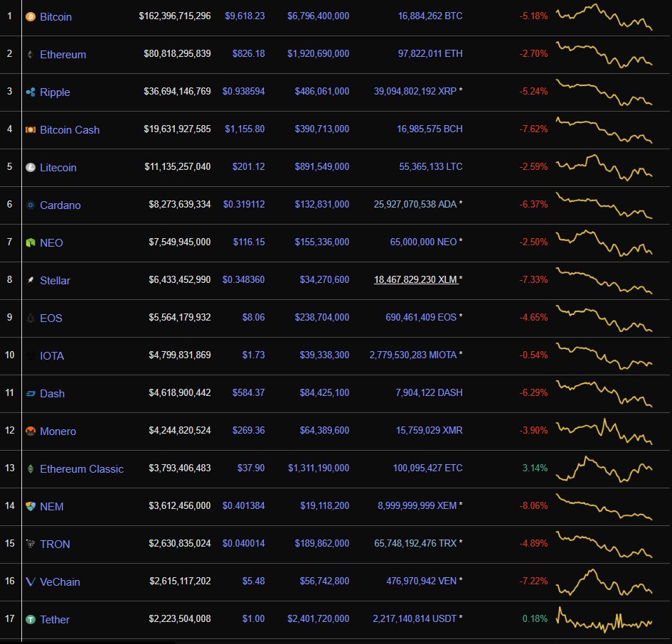The image size is (672, 644).
Task: Click the Bitcoin coin logo icon
Action: 31,17
